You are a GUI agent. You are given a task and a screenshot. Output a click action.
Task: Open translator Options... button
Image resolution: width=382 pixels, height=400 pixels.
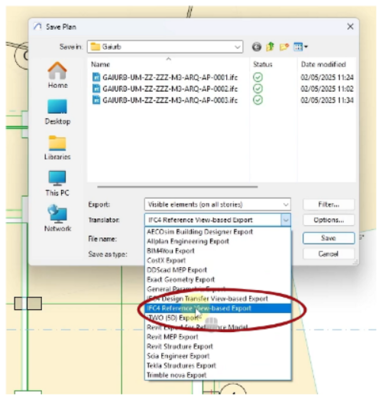click(x=329, y=220)
